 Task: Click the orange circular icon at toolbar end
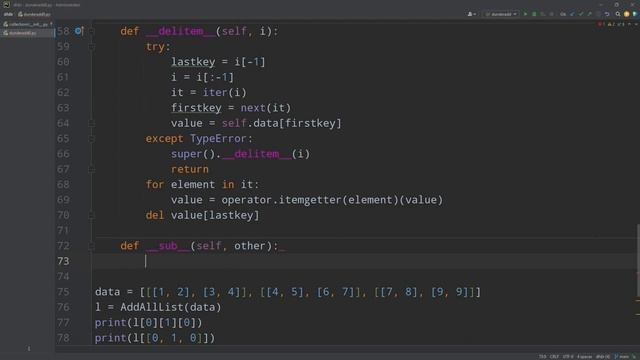click(x=627, y=14)
